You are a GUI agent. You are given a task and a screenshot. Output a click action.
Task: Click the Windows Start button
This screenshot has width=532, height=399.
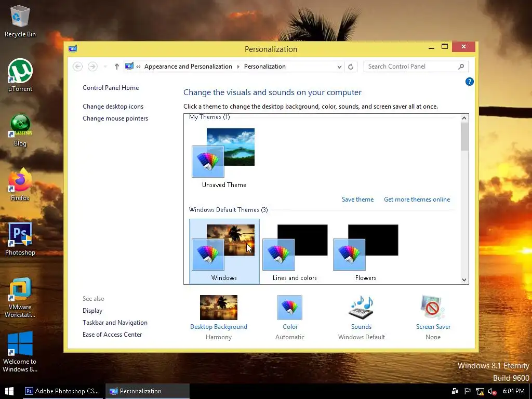9,391
